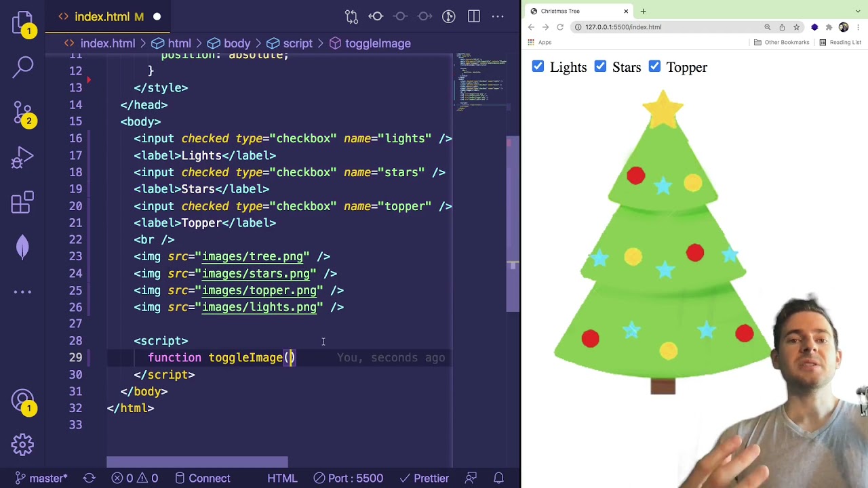The width and height of the screenshot is (868, 488).
Task: Open the Search view in VS Code
Action: pyautogui.click(x=22, y=66)
